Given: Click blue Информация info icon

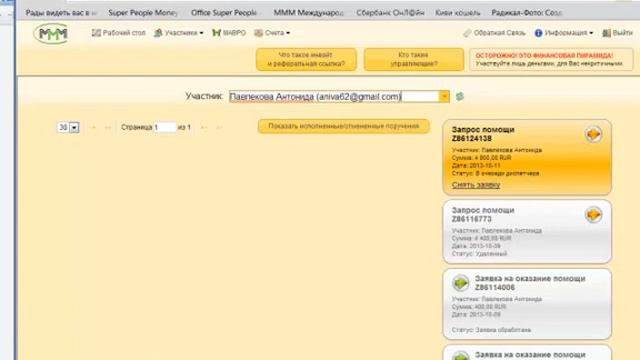Looking at the screenshot, I should coord(538,33).
